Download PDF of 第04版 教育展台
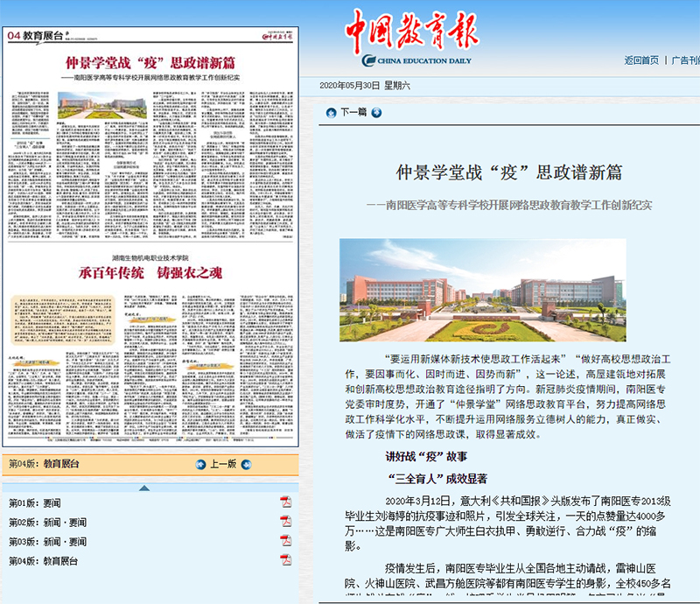Image resolution: width=700 pixels, height=604 pixels. click(x=285, y=559)
